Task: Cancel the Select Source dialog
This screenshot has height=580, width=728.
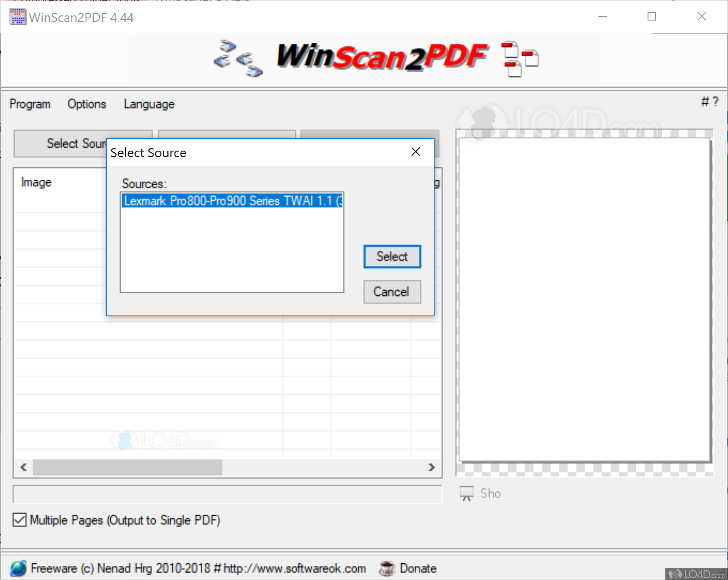Action: point(392,292)
